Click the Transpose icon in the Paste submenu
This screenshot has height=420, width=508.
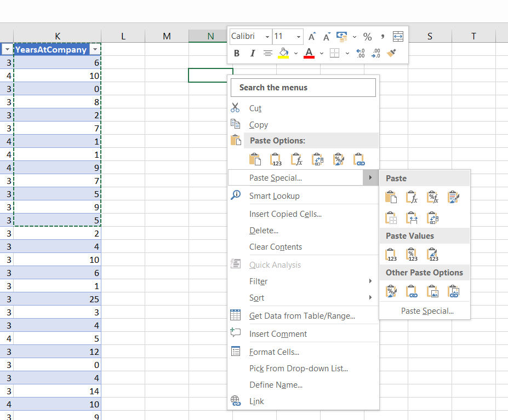click(x=432, y=218)
